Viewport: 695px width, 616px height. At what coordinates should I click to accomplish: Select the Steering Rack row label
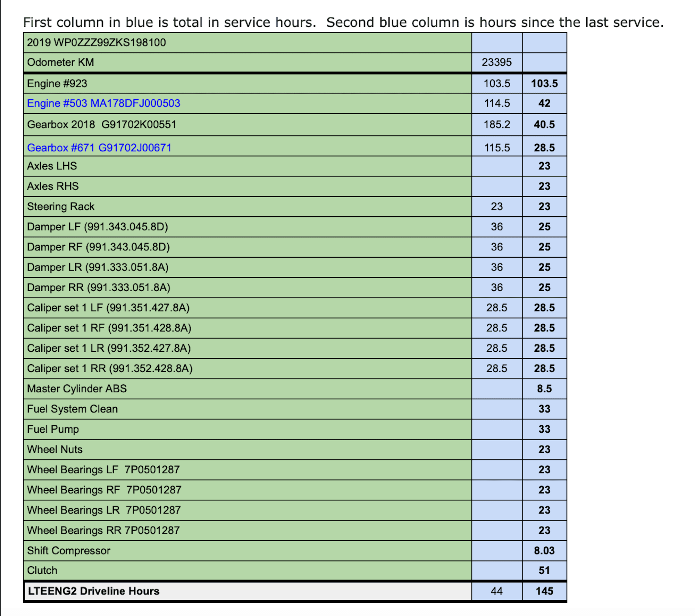(61, 206)
